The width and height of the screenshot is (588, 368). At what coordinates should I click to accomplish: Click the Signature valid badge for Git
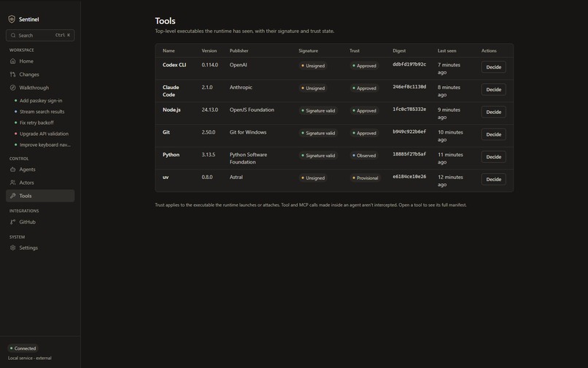(318, 133)
